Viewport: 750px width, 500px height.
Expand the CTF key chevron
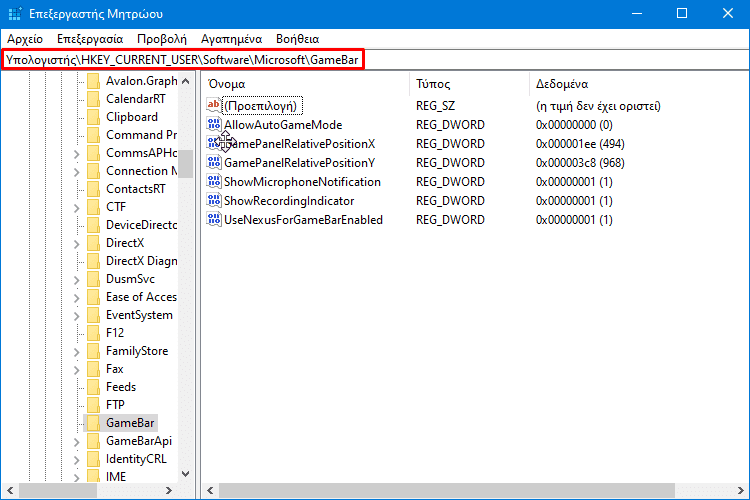tap(77, 208)
